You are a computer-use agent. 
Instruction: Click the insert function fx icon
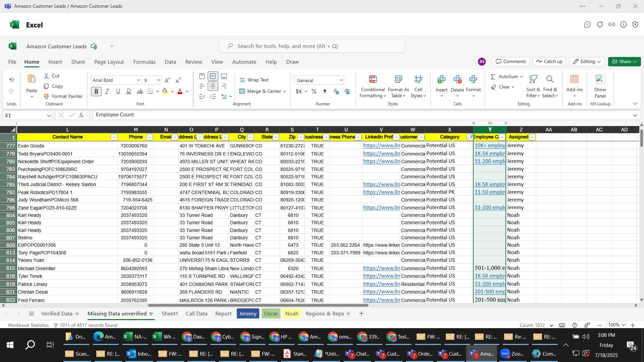(x=81, y=115)
